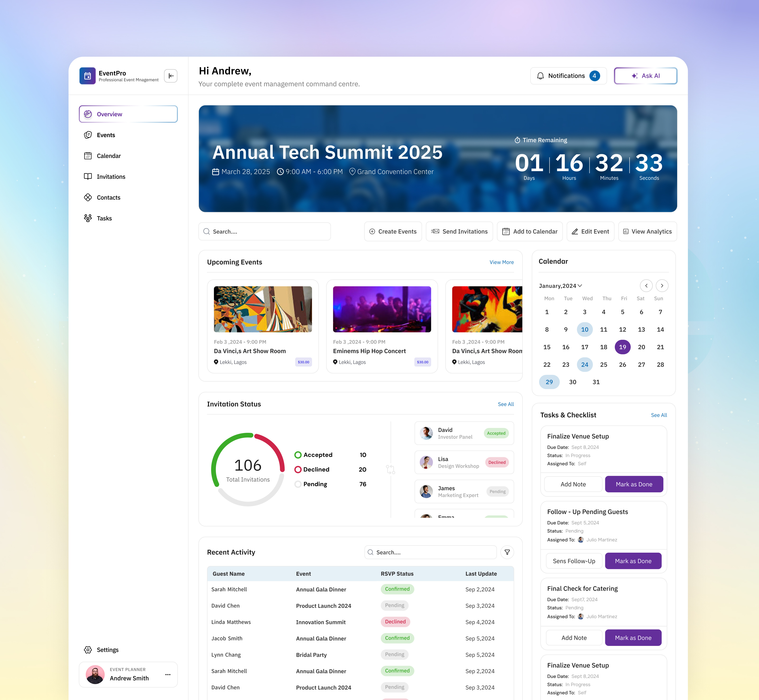
Task: Click Andrew Smith's avatar photo
Action: click(x=95, y=675)
